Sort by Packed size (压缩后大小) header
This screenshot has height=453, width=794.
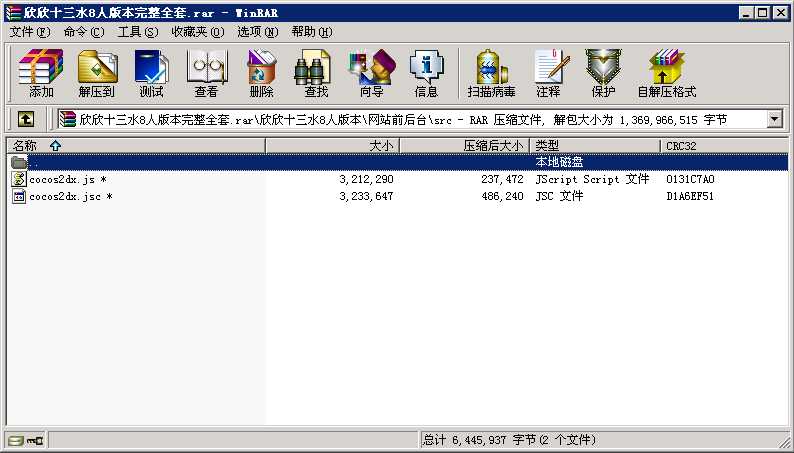coord(464,146)
